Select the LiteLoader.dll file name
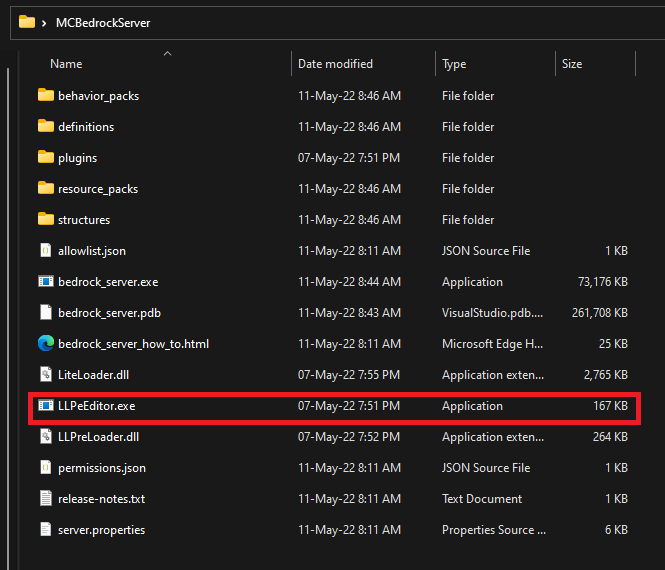The width and height of the screenshot is (665, 570). point(93,375)
